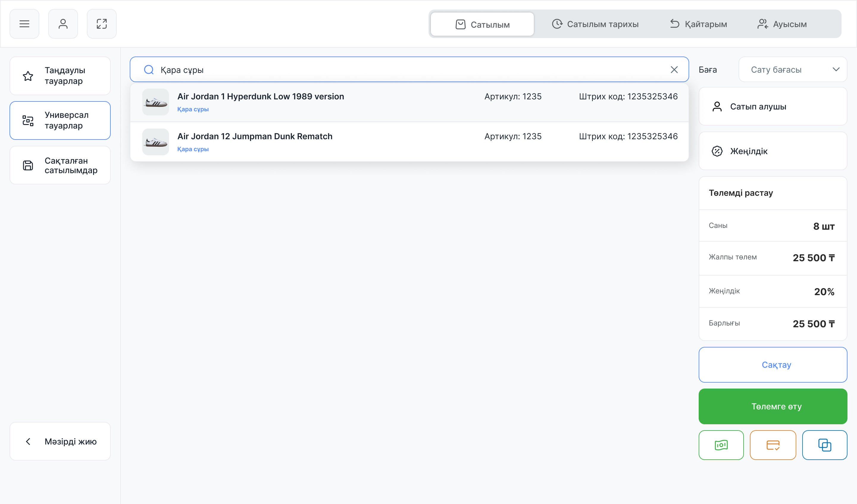Click the 20% discount value
This screenshot has width=857, height=504.
click(x=824, y=292)
